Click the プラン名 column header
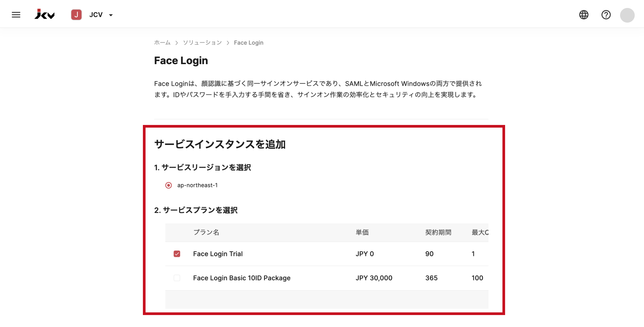 (x=206, y=232)
